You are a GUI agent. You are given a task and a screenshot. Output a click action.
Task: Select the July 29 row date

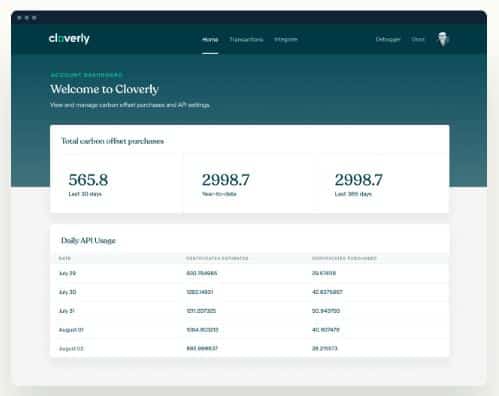(67, 273)
